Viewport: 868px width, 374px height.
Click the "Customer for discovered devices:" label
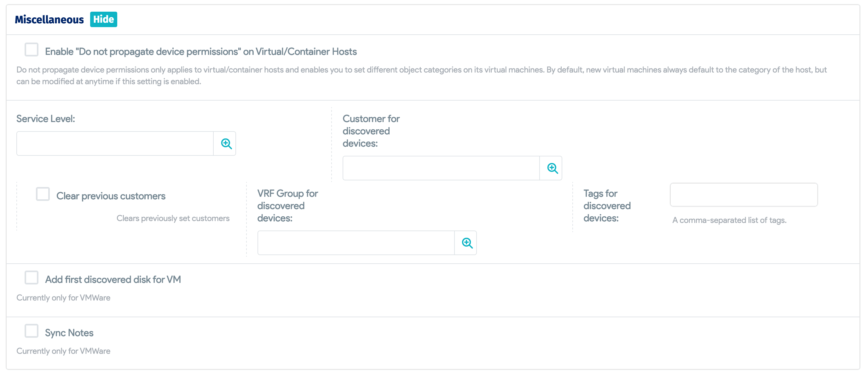371,131
